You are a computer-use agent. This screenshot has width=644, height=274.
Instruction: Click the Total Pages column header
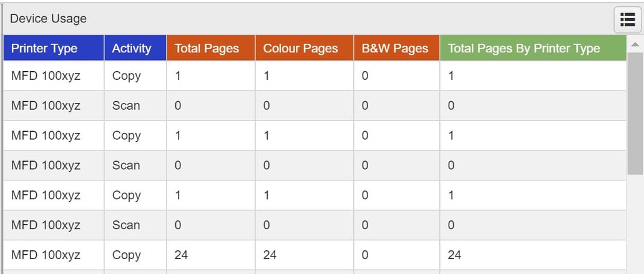click(x=207, y=48)
